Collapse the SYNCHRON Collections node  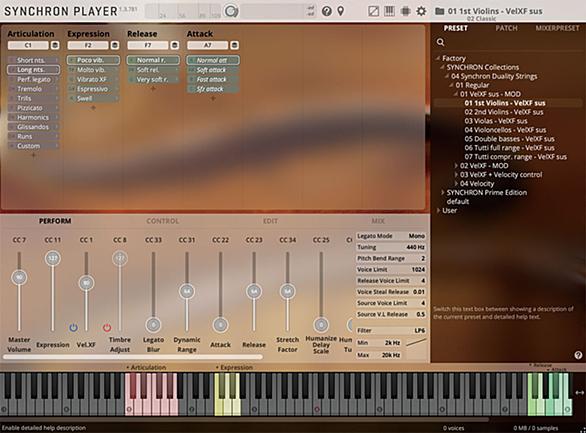pos(442,67)
